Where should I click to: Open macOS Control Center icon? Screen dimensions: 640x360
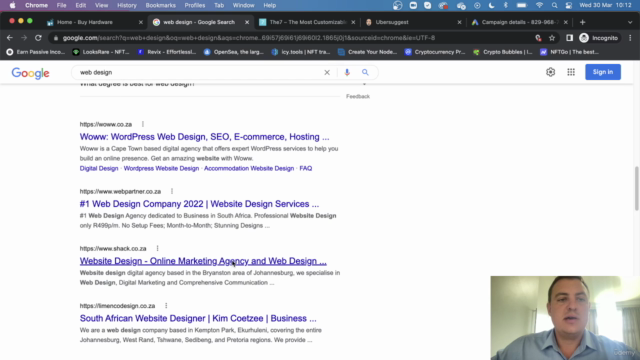click(569, 5)
